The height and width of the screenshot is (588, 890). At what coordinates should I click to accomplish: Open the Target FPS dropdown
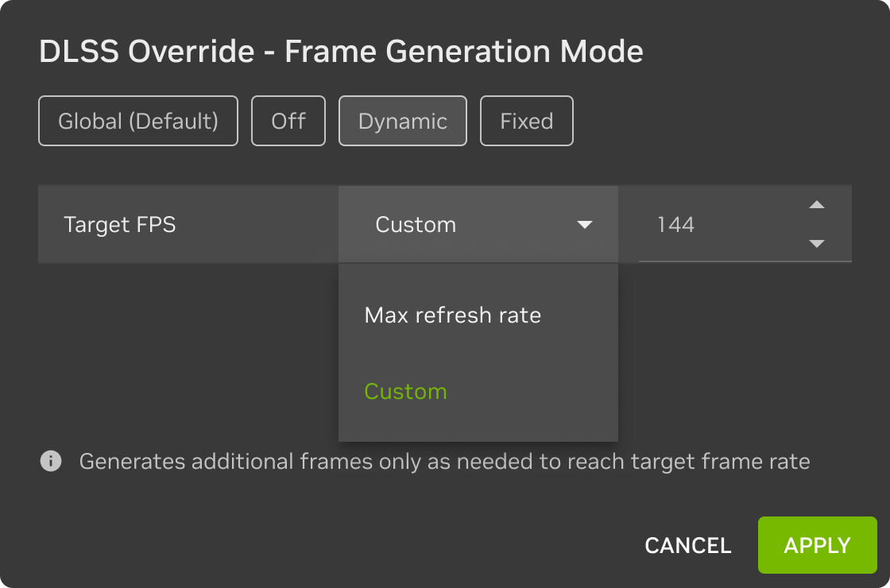[477, 225]
